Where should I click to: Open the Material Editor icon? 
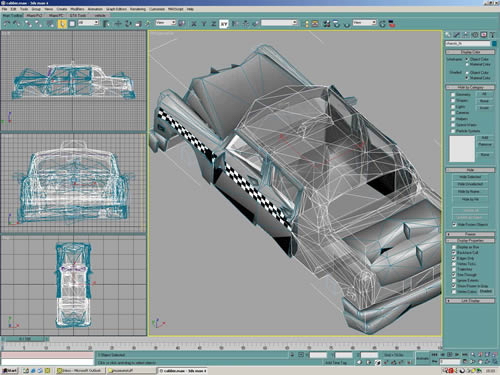coord(326,24)
